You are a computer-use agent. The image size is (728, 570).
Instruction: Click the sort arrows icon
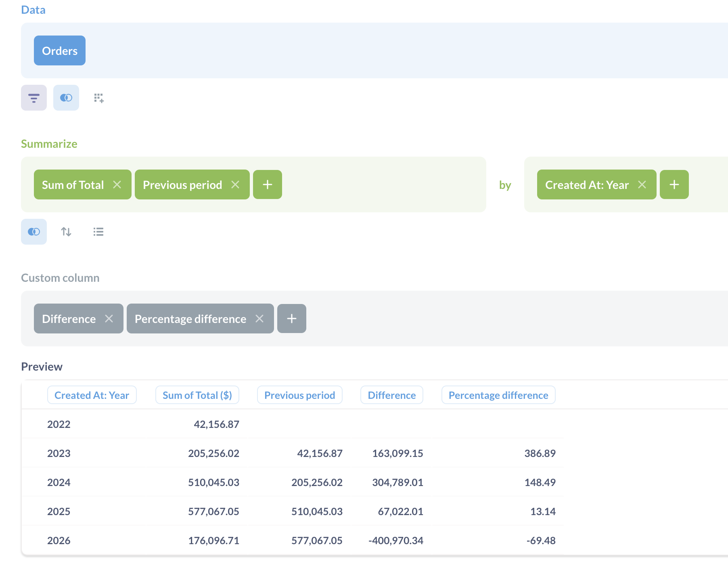(66, 232)
